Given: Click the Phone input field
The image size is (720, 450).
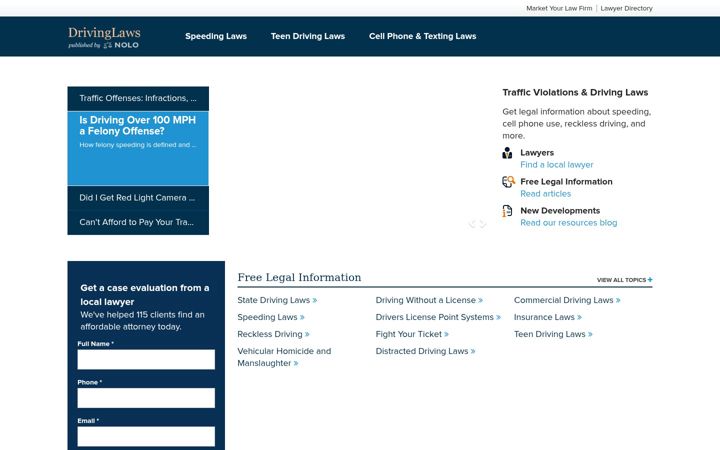Looking at the screenshot, I should coord(146,398).
